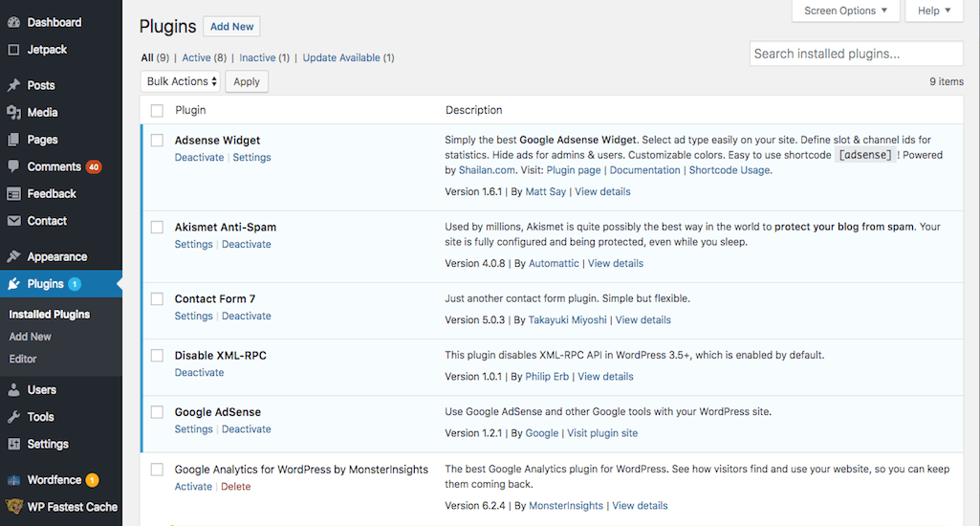Click the Comments speech bubble icon
Screen dimensions: 980x526
coord(13,166)
